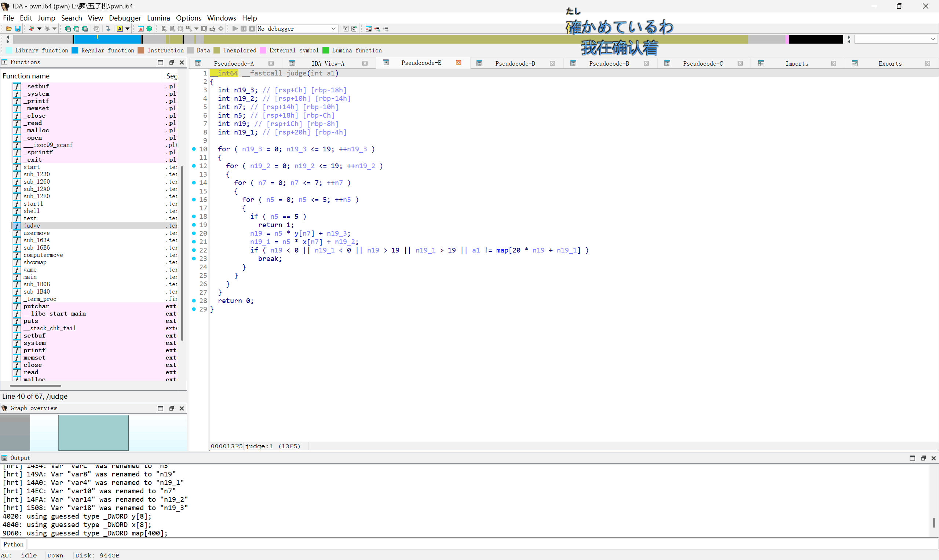
Task: Click the yellow 'A' strings icon
Action: click(120, 29)
